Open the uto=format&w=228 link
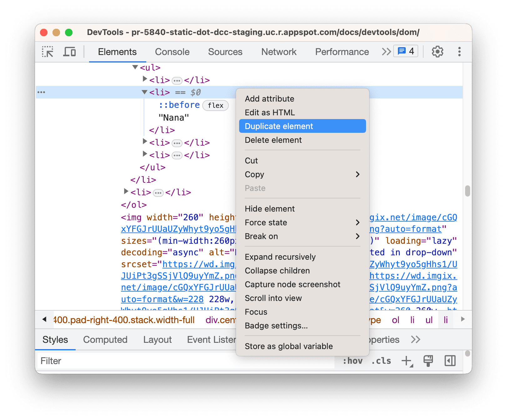 click(x=162, y=299)
